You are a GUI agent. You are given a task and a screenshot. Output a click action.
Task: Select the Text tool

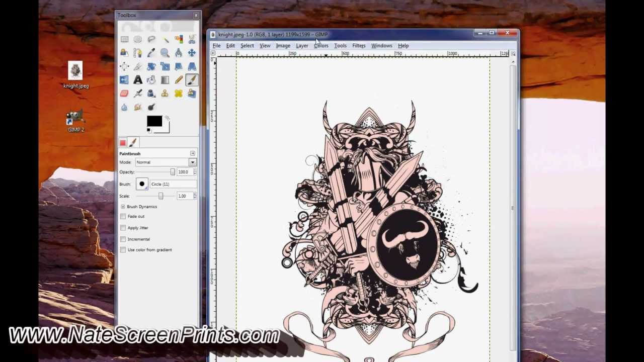coord(138,80)
